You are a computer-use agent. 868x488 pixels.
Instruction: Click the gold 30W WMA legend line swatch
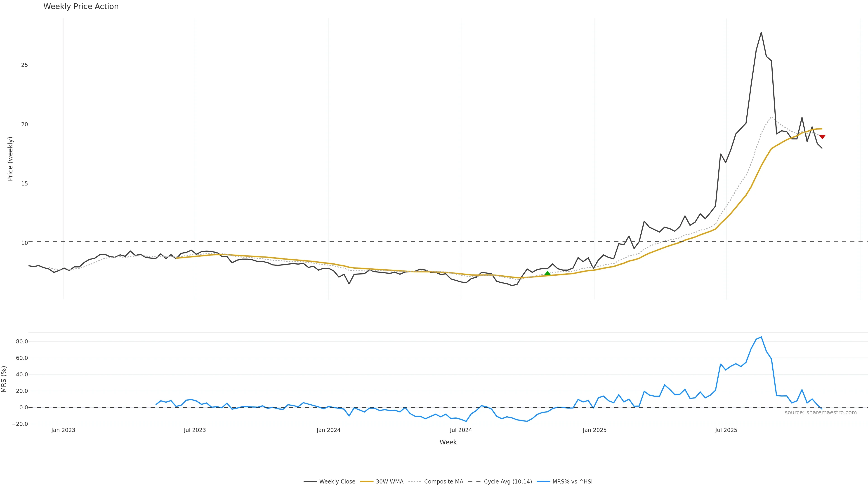tap(367, 482)
